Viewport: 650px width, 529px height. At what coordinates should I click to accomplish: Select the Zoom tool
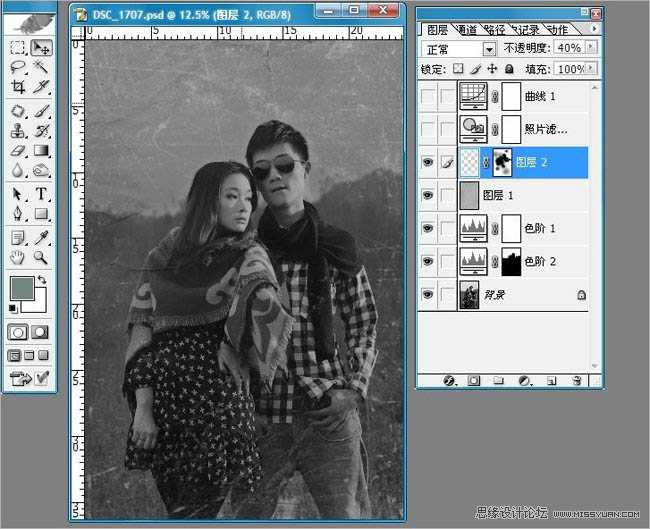[41, 257]
